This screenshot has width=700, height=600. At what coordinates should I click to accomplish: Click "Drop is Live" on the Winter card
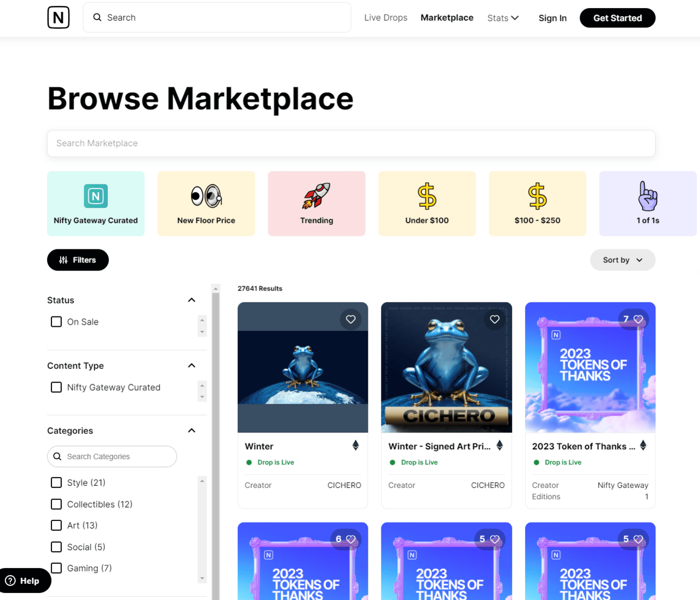pos(276,462)
